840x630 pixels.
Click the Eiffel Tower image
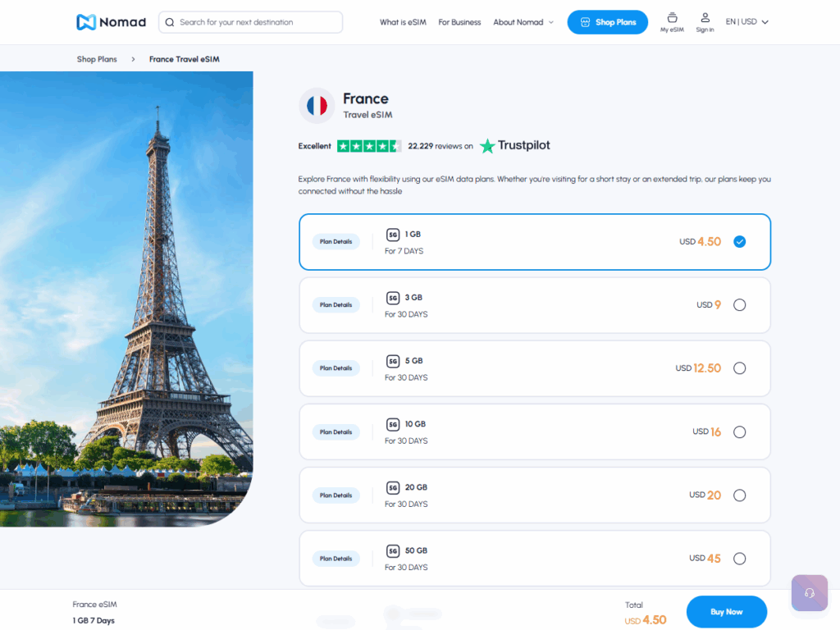tap(126, 299)
